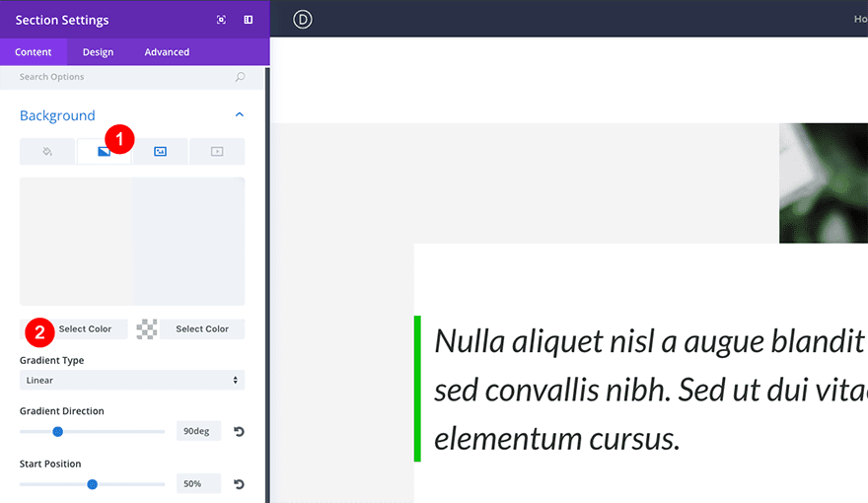Viewport: 868px width, 503px height.
Task: Collapse the Background section chevron
Action: coord(239,115)
